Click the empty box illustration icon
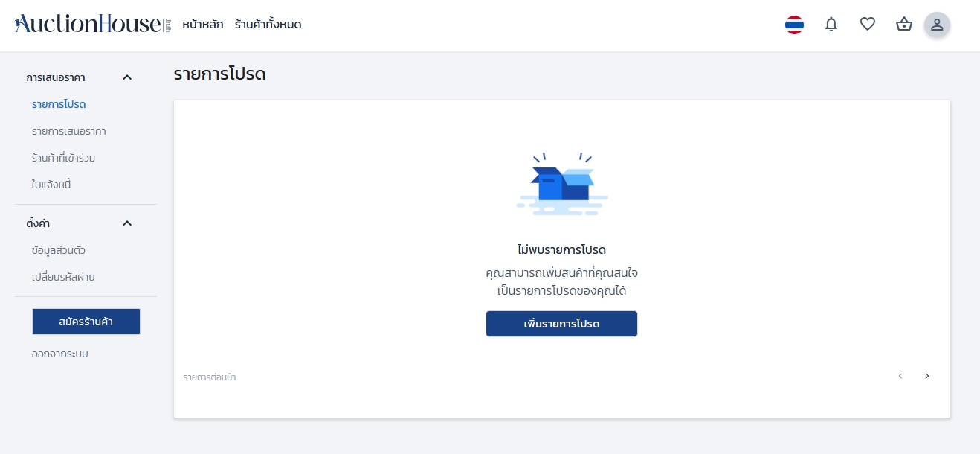This screenshot has height=454, width=980. [x=561, y=183]
